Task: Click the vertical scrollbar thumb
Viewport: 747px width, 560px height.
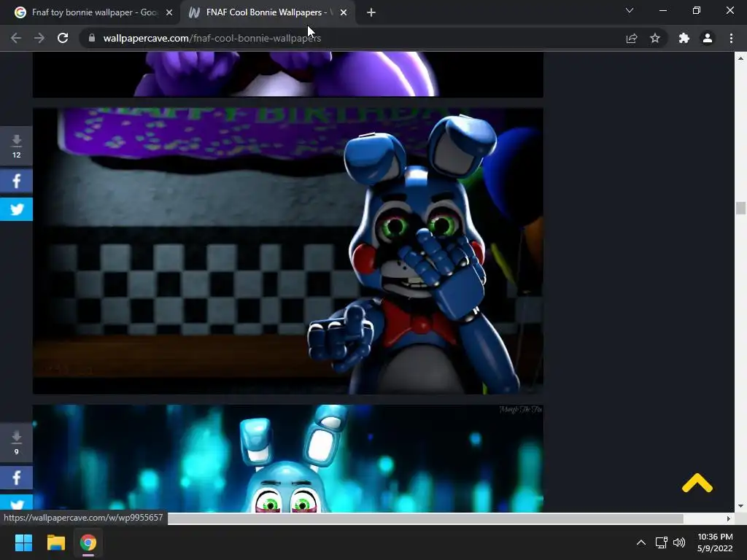Action: pos(740,208)
